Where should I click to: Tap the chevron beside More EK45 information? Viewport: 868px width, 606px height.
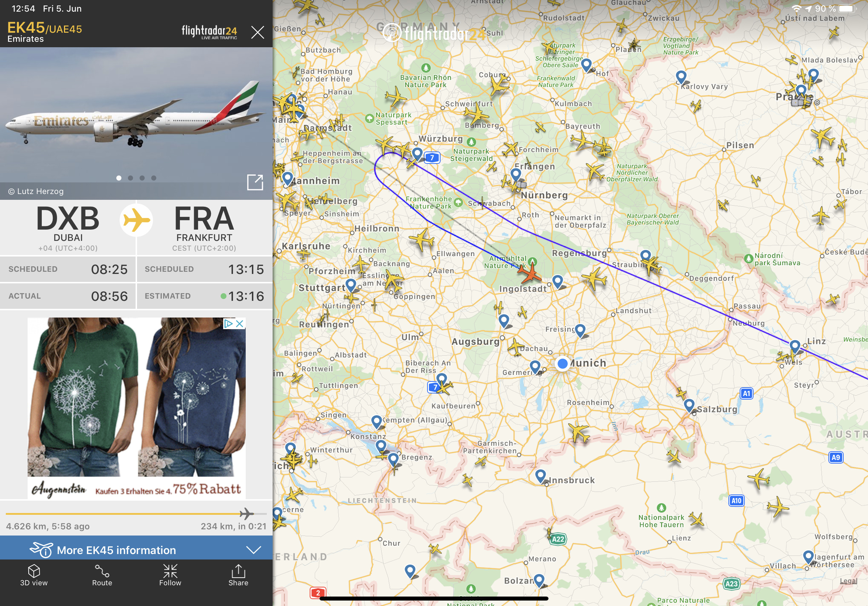253,550
